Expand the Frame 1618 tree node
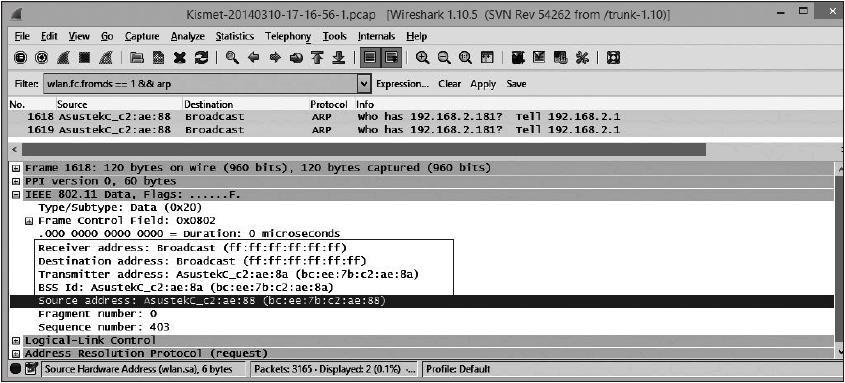 (x=16, y=168)
